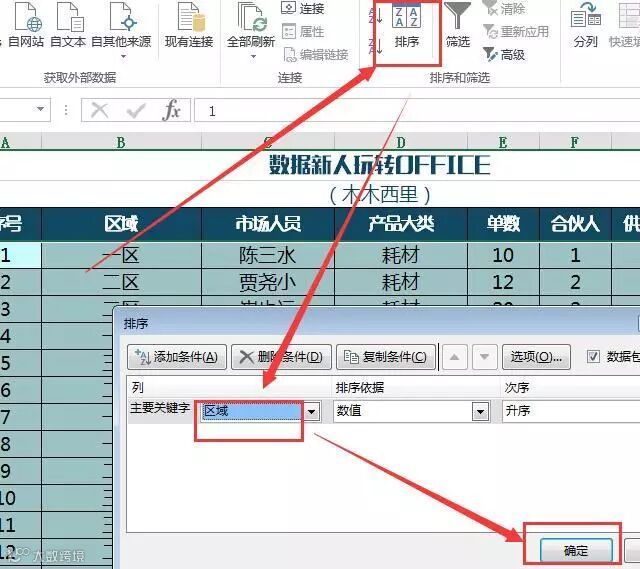Screen dimensions: 640x569
Task: Click the Sort Z to A descending icon
Action: 376,45
